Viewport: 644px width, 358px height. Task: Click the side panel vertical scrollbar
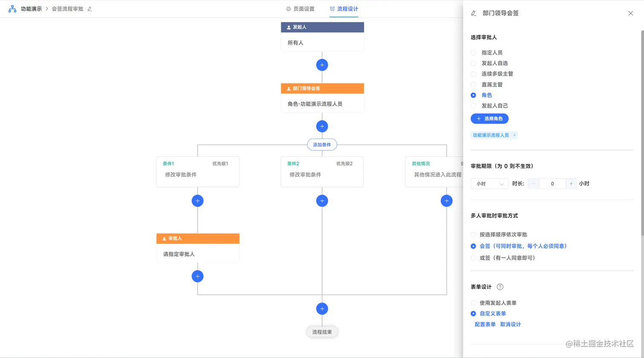pyautogui.click(x=642, y=133)
